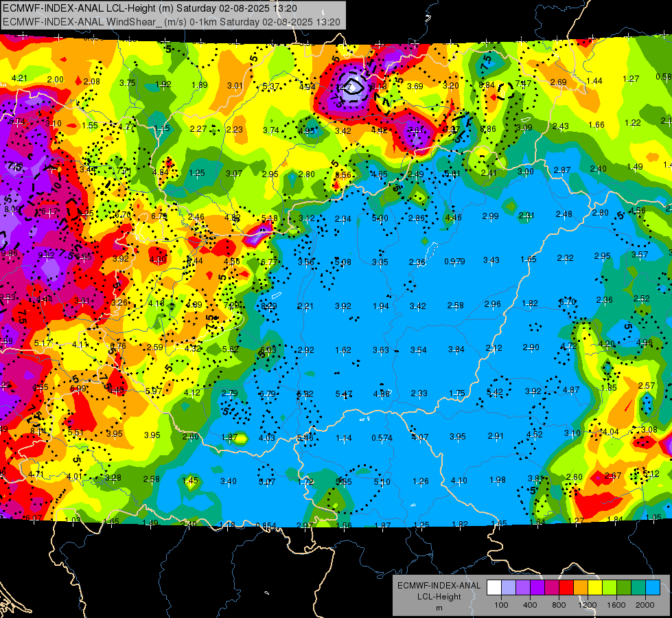Click the wind shear value 6.99
Screen dimensions: 672x618
78,389
